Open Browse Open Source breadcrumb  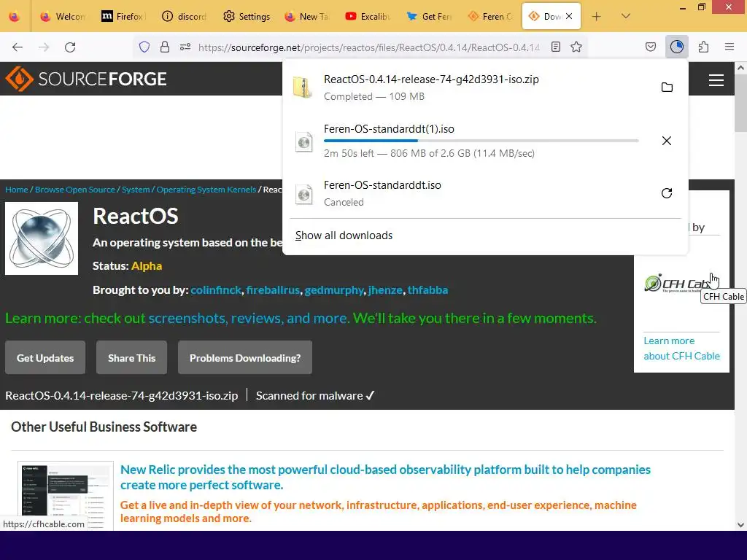(75, 190)
